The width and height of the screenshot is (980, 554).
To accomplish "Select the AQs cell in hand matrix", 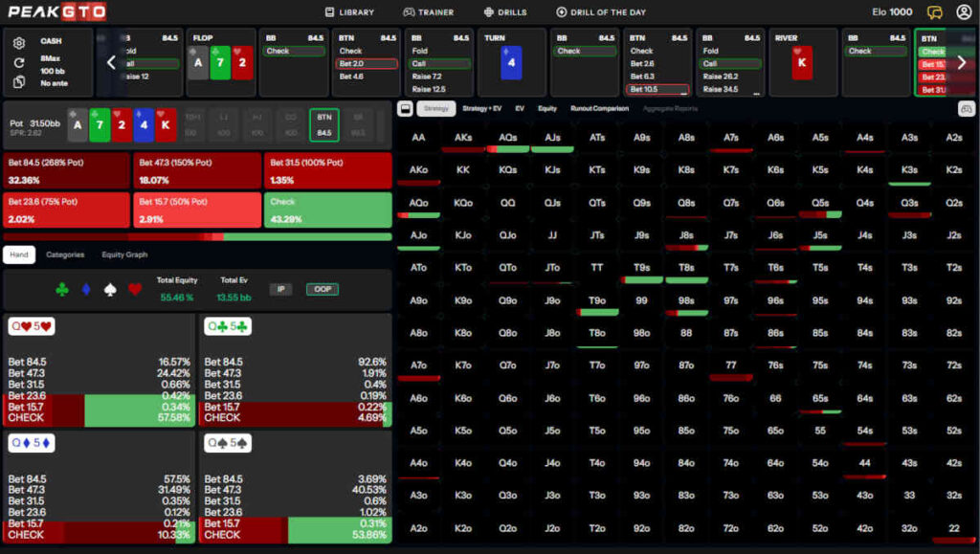I will point(507,138).
